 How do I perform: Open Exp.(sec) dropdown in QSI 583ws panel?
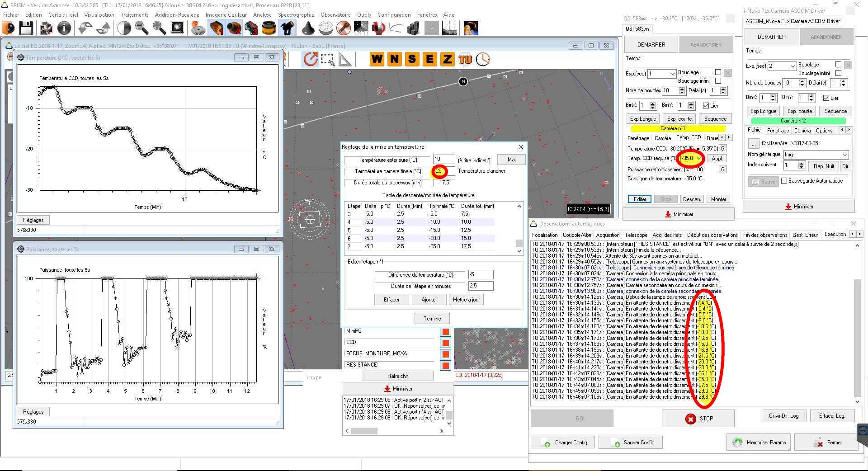pos(672,74)
